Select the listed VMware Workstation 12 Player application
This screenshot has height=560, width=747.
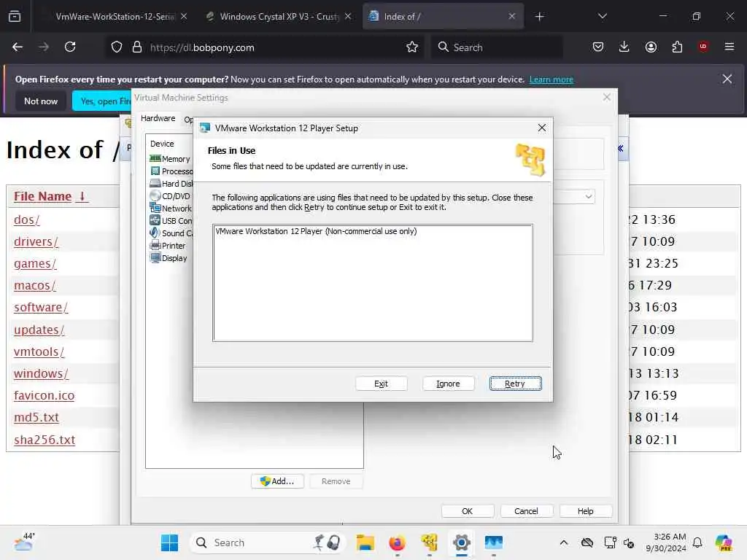tap(316, 231)
